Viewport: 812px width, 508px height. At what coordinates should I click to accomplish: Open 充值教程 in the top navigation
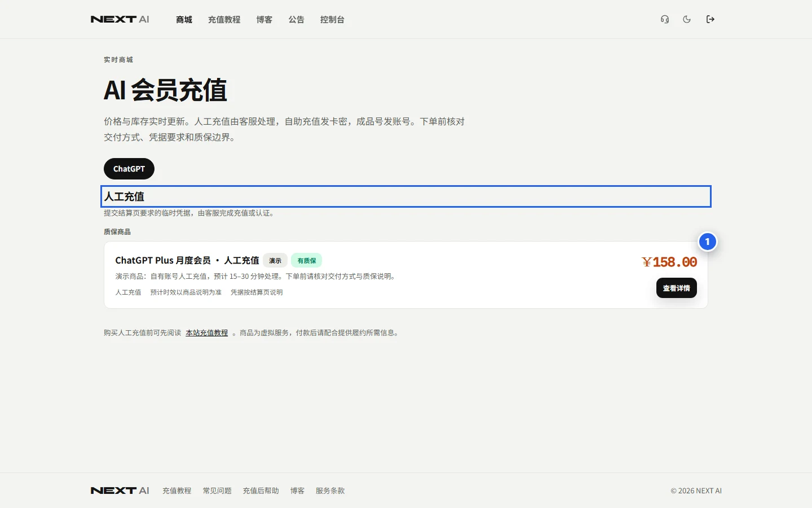click(x=224, y=20)
